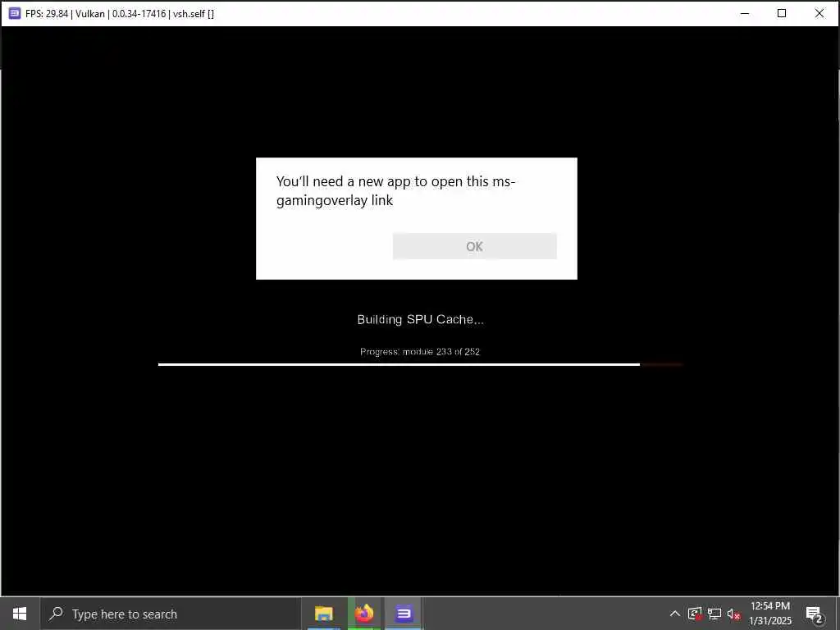The width and height of the screenshot is (840, 630).
Task: Open Firefox from the taskbar
Action: (364, 614)
